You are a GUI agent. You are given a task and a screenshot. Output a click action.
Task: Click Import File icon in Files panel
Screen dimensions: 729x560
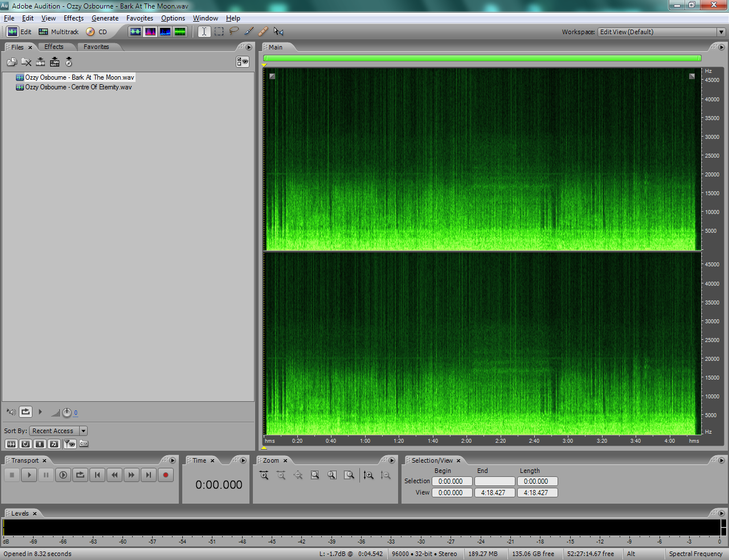tap(12, 62)
